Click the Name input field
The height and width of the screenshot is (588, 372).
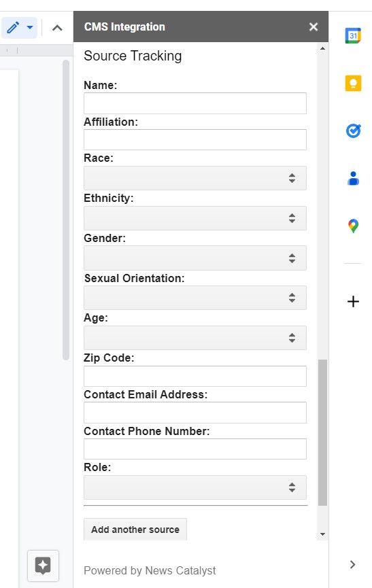click(195, 103)
